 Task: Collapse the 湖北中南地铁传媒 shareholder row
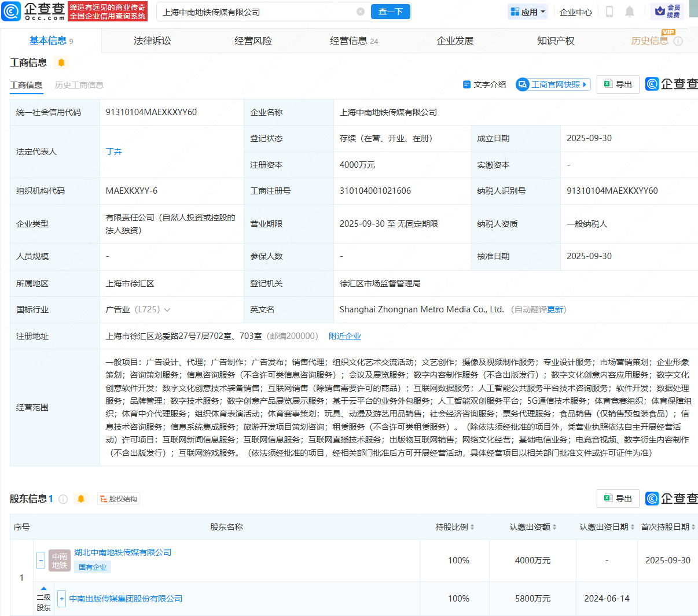[x=41, y=560]
